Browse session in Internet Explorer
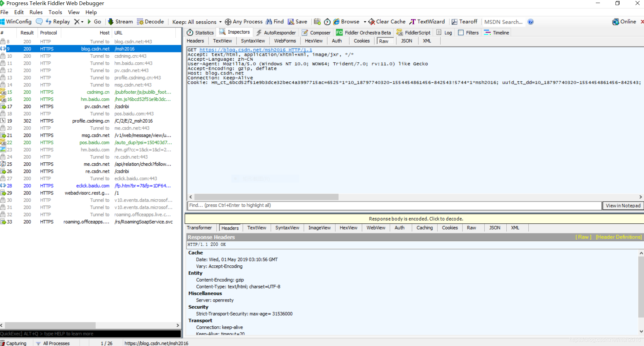644x346 pixels. [x=346, y=22]
